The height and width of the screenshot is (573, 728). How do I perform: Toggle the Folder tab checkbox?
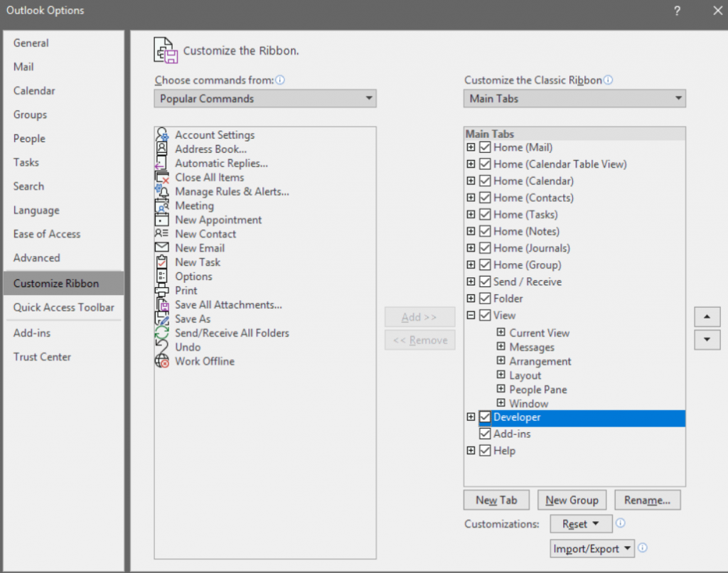[x=485, y=298]
